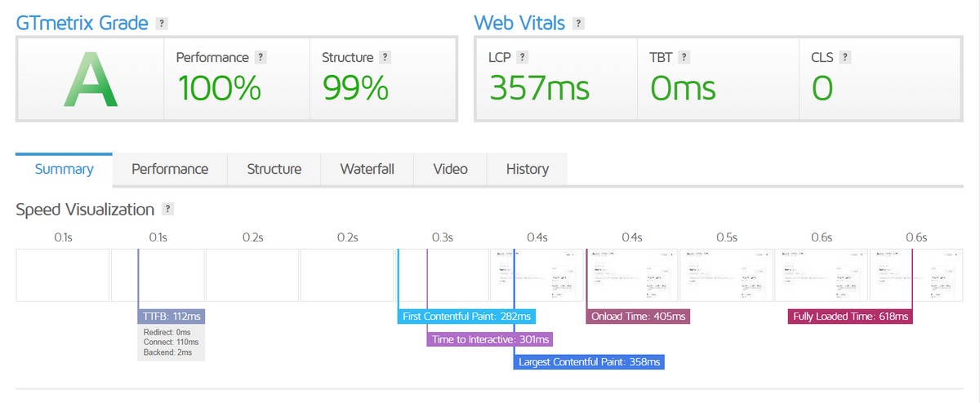Click the Redirect: 0ms detail
This screenshot has height=403, width=980.
(166, 332)
